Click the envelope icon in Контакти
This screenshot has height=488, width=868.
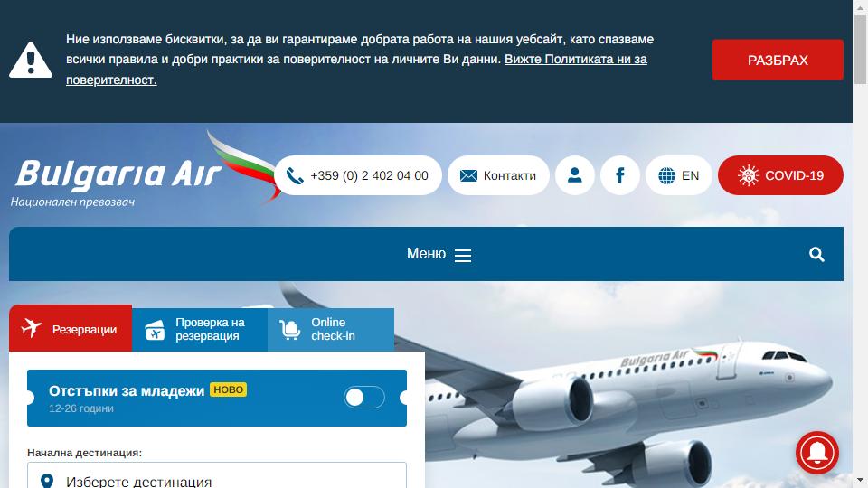[468, 176]
